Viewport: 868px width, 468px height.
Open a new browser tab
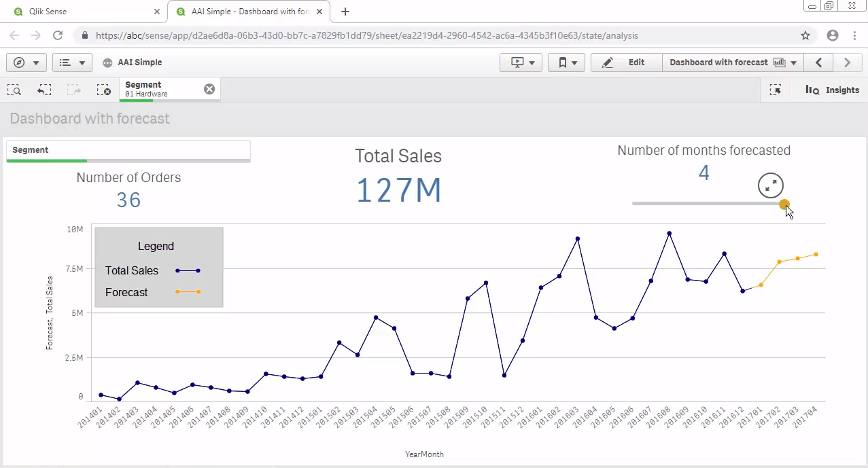pyautogui.click(x=345, y=12)
